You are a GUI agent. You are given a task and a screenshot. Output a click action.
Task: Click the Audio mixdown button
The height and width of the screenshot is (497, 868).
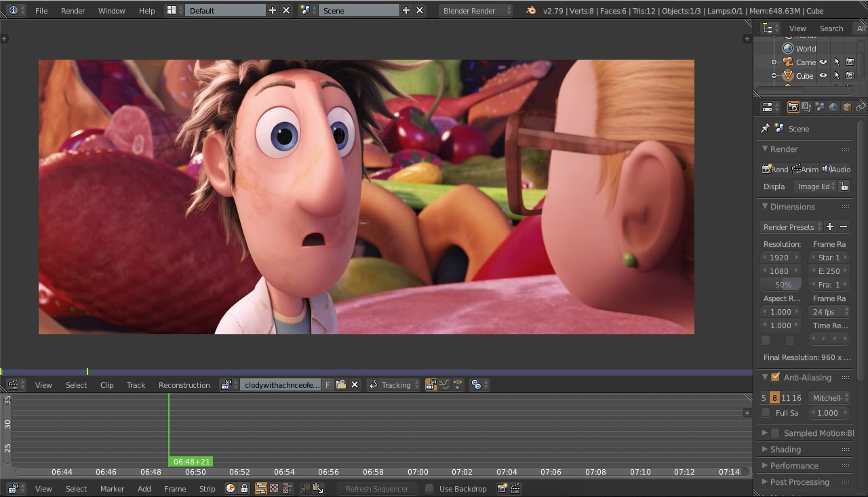click(835, 170)
